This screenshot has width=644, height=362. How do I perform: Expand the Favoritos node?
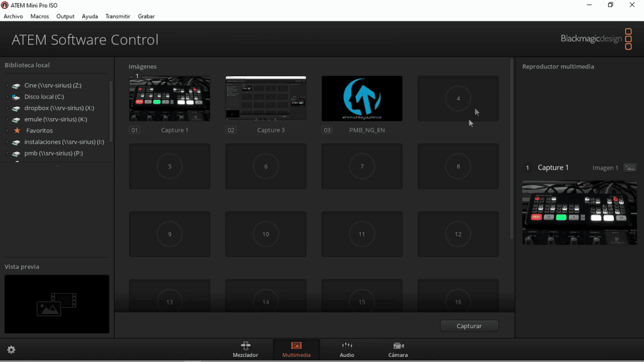(7, 131)
